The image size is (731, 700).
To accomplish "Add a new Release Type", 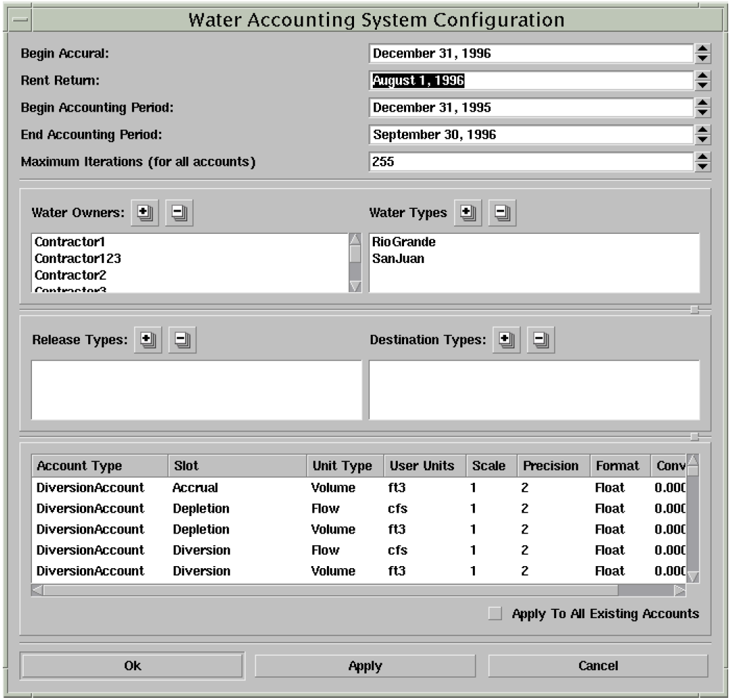I will pyautogui.click(x=148, y=340).
